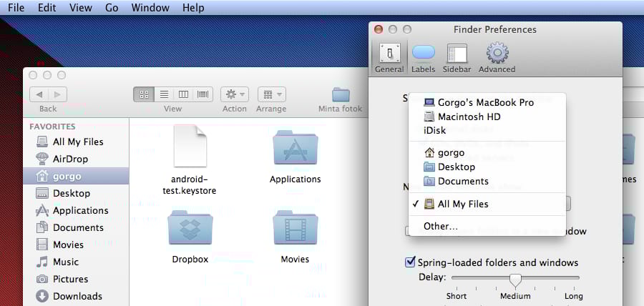Open Downloads in the Finder sidebar
The width and height of the screenshot is (644, 306).
pos(76,296)
